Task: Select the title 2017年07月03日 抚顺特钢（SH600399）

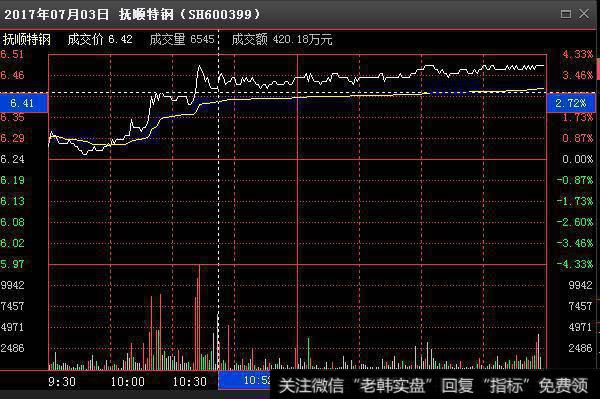Action: pos(132,15)
